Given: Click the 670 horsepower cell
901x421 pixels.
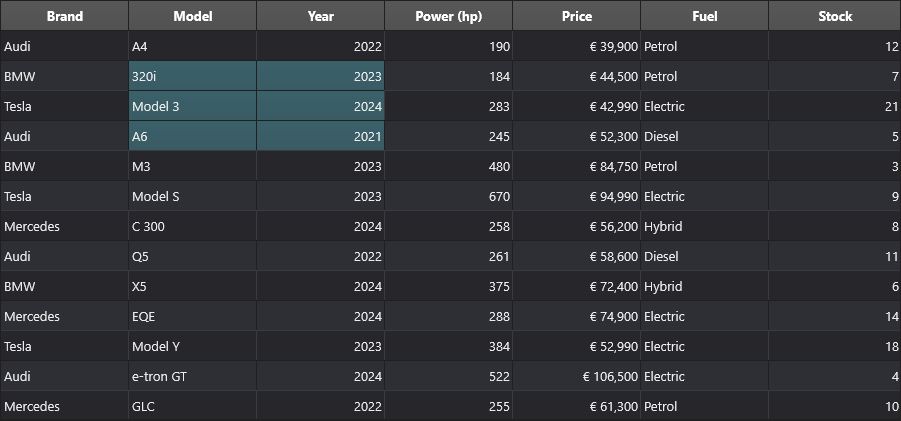Looking at the screenshot, I should point(448,196).
